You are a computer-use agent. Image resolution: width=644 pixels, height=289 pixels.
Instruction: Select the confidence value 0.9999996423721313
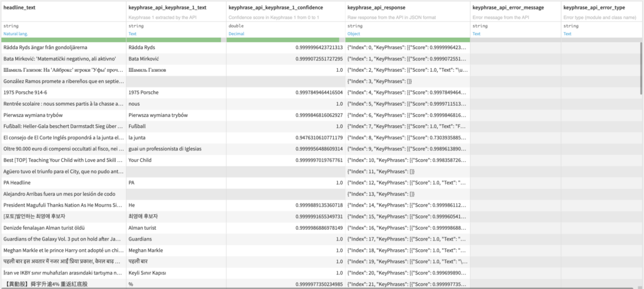click(286, 48)
